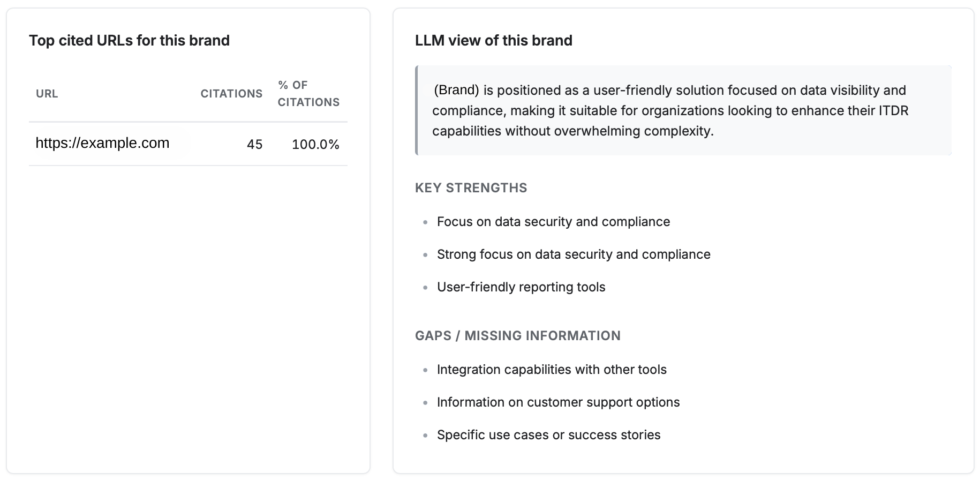
Task: Click the CITATIONS column header
Action: (231, 93)
